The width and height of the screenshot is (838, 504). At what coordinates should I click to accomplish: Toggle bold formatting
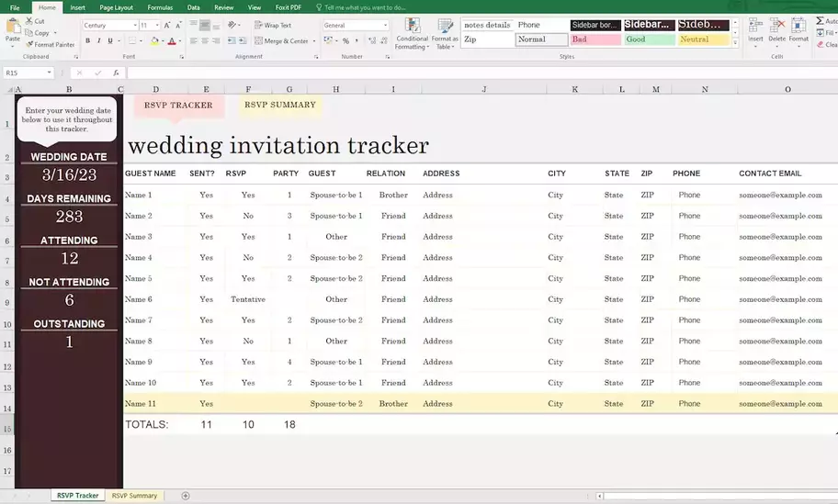pyautogui.click(x=88, y=41)
